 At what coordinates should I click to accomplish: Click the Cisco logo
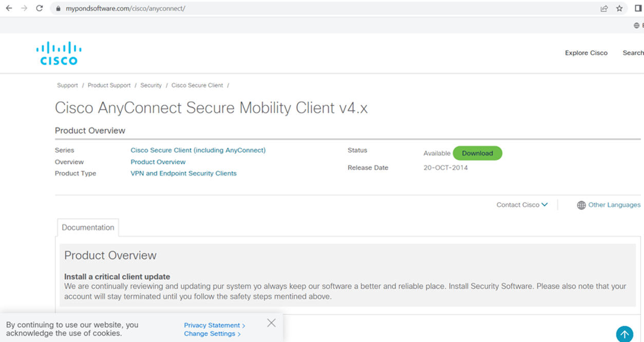click(59, 53)
